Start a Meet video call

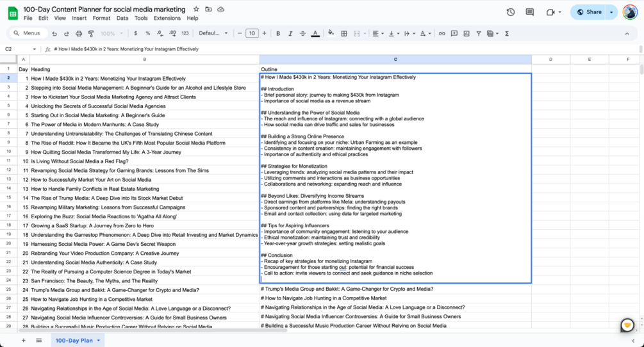pos(554,12)
